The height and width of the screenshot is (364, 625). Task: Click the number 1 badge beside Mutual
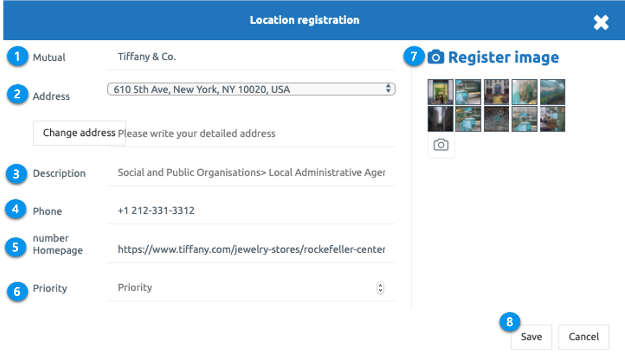[17, 56]
